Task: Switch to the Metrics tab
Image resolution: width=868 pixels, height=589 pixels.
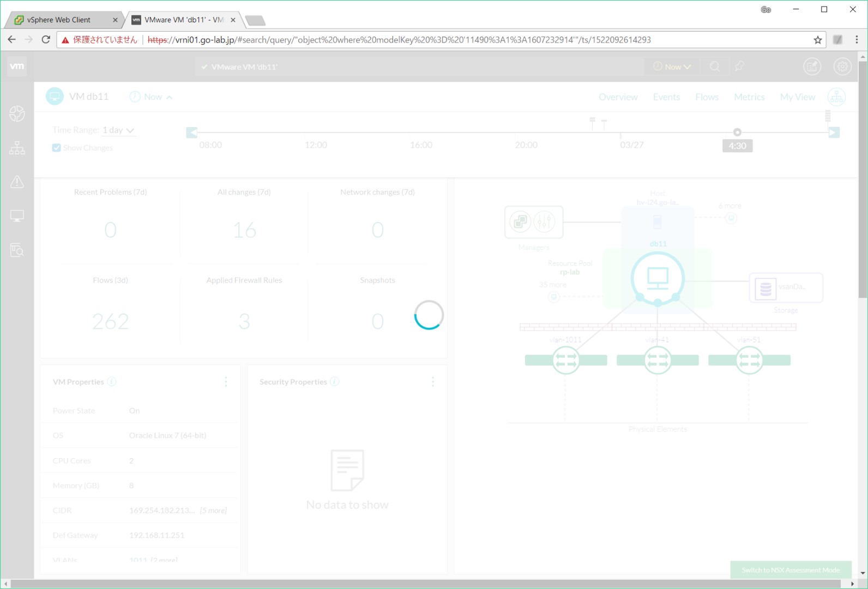Action: (x=749, y=97)
